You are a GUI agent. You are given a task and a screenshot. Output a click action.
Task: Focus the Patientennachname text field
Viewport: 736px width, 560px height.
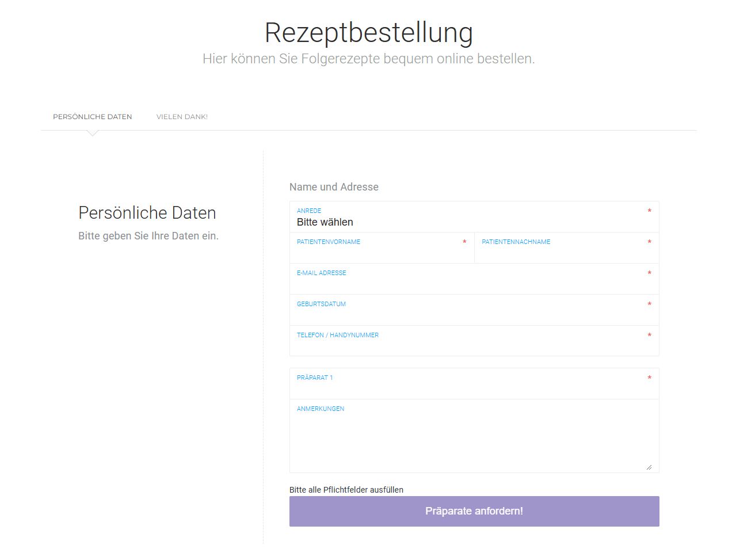pos(566,253)
